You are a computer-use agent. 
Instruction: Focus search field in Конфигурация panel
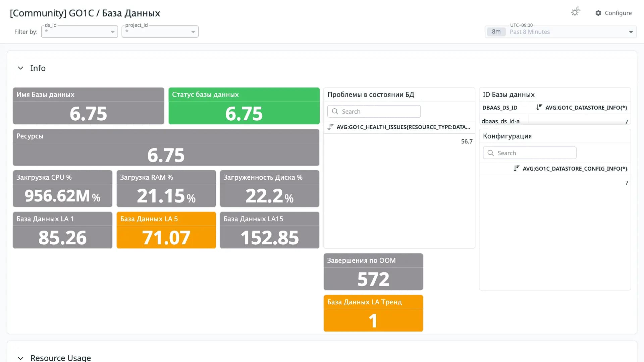530,153
